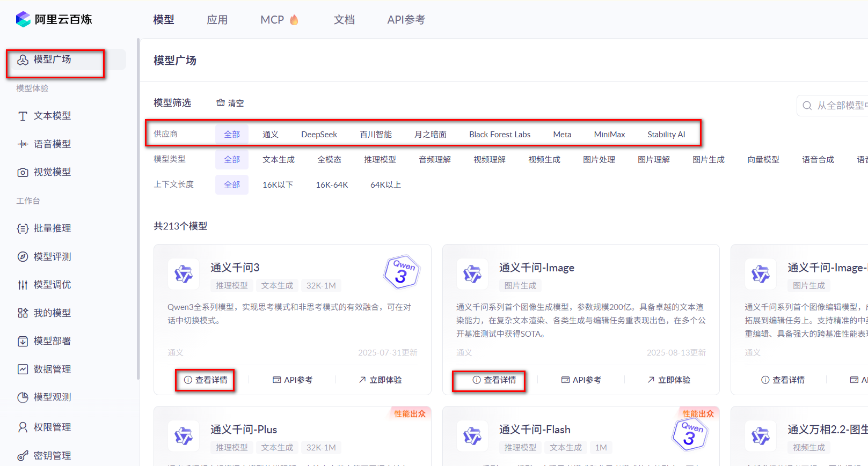868x466 pixels.
Task: Open 语音模型 using its waveform icon
Action: tap(23, 144)
